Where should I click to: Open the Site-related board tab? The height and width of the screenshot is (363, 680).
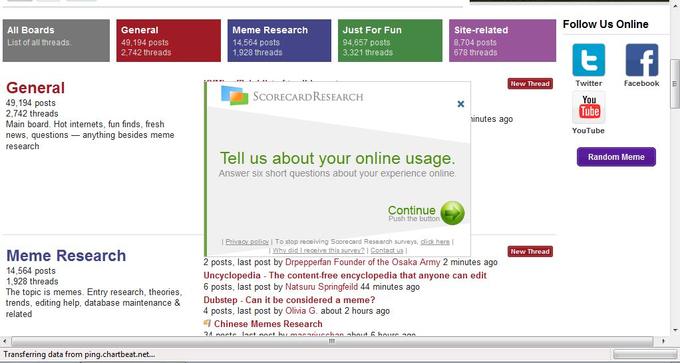click(x=502, y=40)
